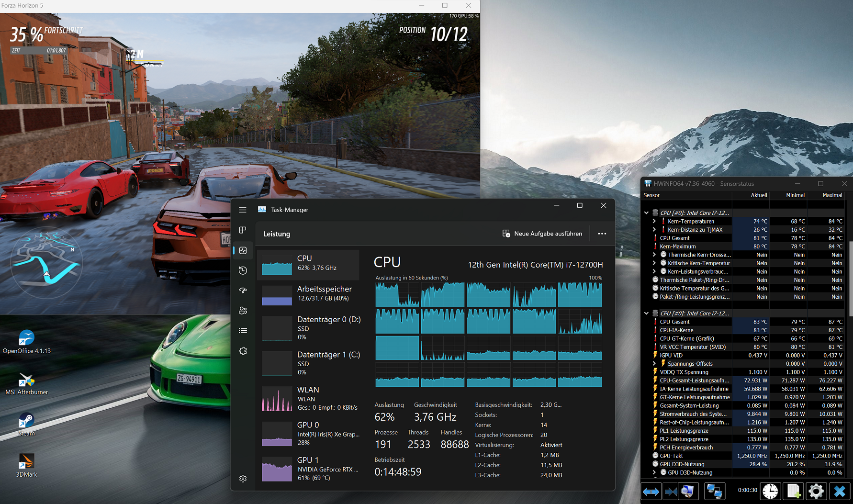Image resolution: width=853 pixels, height=504 pixels.
Task: Select the VR VCC Temperatur (SVID) row
Action: coord(743,347)
